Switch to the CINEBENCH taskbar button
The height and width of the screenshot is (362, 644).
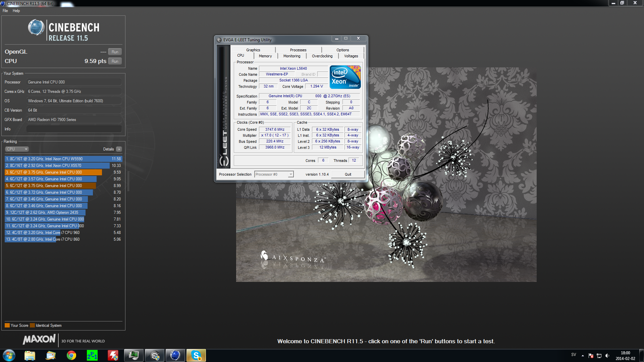pos(175,355)
